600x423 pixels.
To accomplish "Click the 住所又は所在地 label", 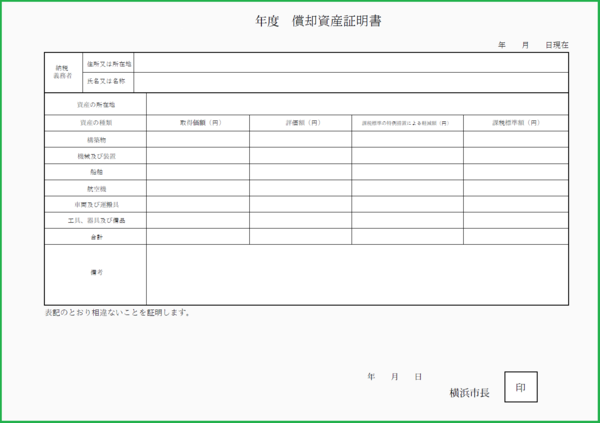I will (109, 64).
